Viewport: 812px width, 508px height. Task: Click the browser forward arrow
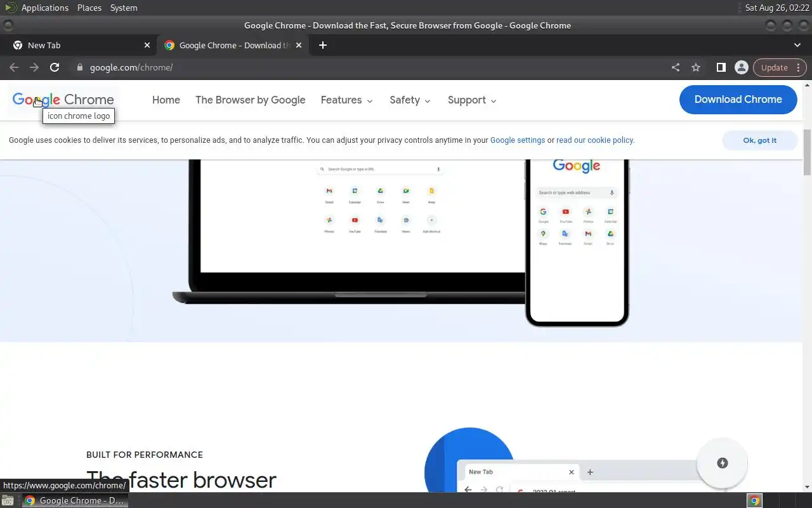[34, 67]
